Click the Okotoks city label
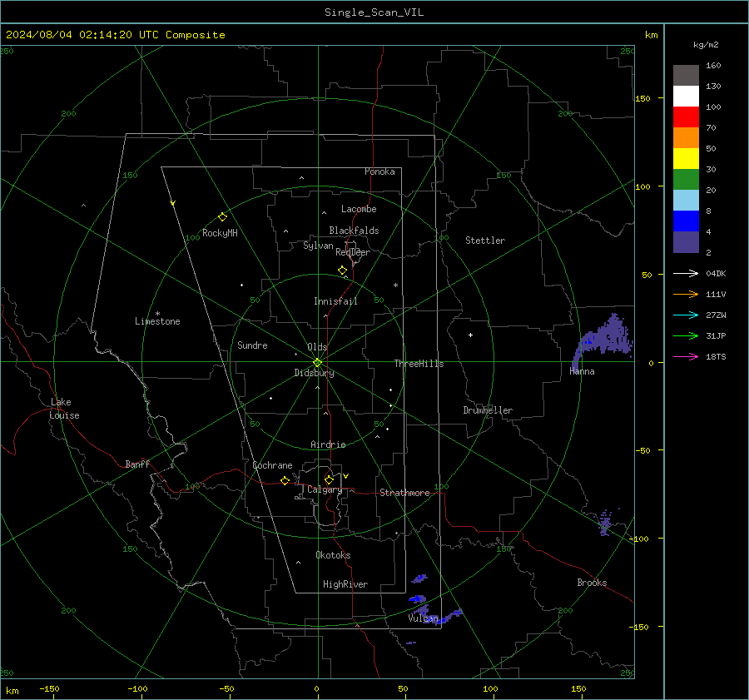 [333, 555]
